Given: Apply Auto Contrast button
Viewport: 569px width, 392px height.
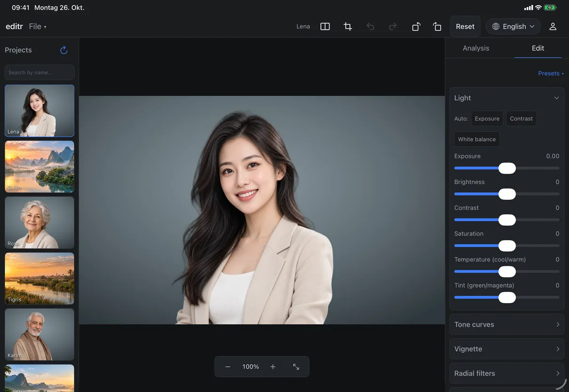Looking at the screenshot, I should (522, 118).
